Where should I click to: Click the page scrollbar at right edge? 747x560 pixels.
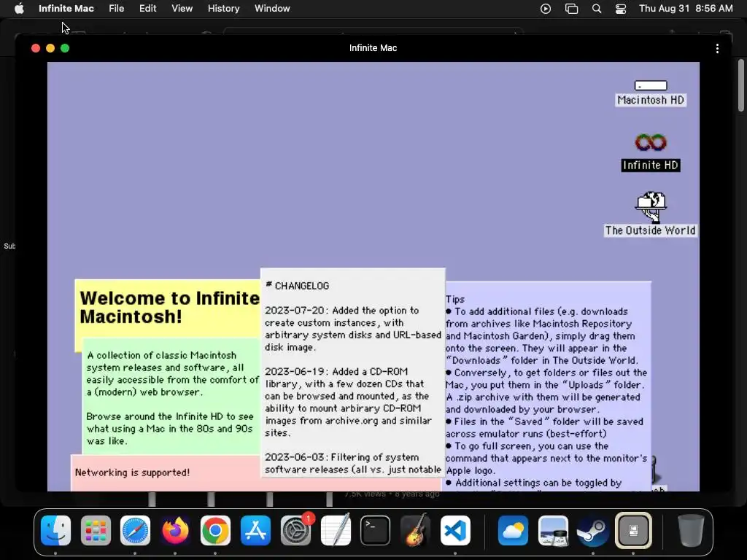pos(741,86)
